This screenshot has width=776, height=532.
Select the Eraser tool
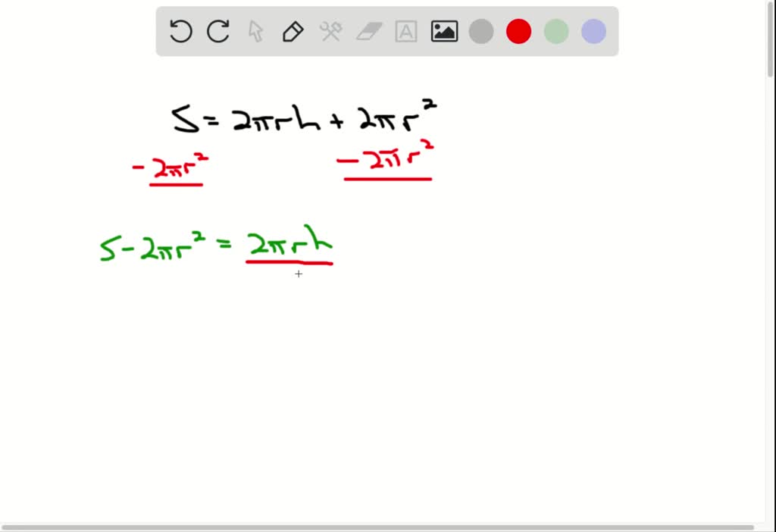click(368, 31)
